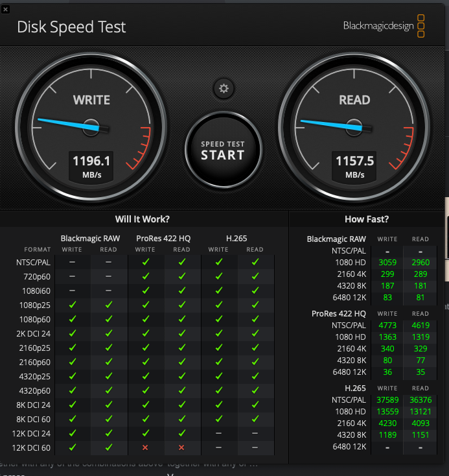Click ProRes 422 HQ NTSC/PAL write value 4773
Image resolution: width=449 pixels, height=476 pixels.
[387, 326]
